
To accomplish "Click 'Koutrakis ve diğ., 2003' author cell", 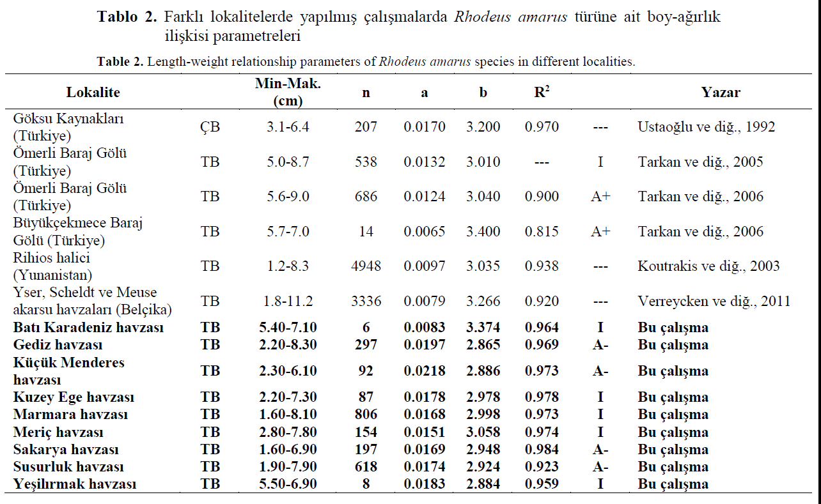I will tap(709, 266).
